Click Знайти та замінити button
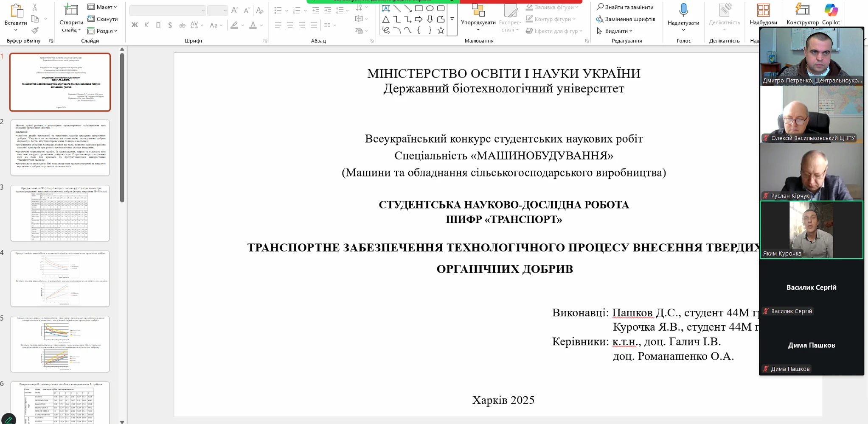 pos(625,7)
